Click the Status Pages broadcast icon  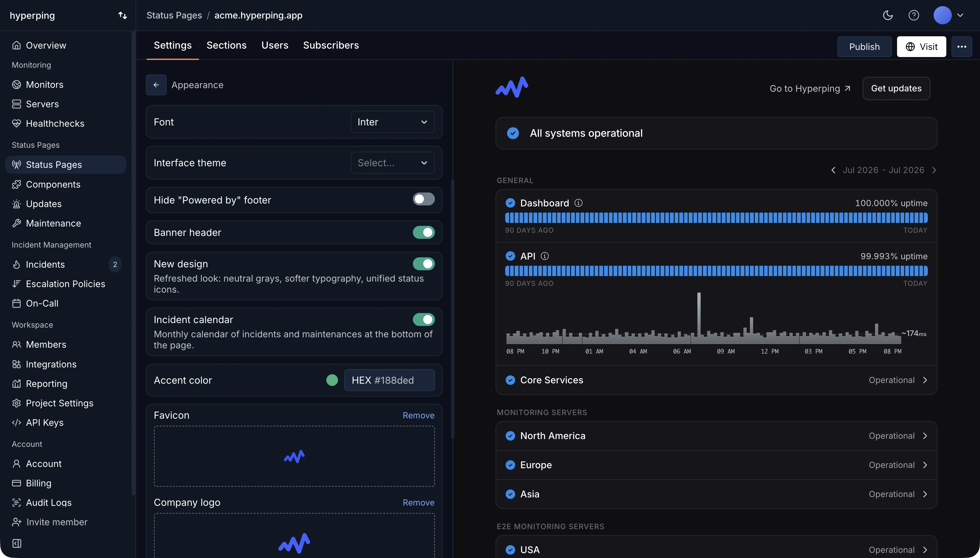17,165
